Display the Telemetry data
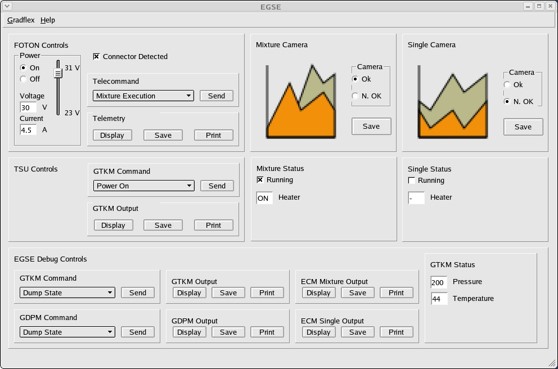Image resolution: width=558 pixels, height=369 pixels. (x=112, y=135)
